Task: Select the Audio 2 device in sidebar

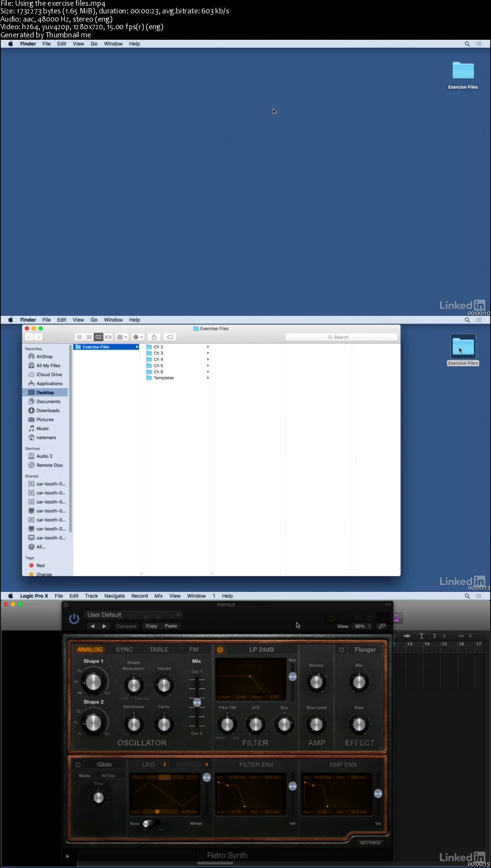Action: (45, 456)
